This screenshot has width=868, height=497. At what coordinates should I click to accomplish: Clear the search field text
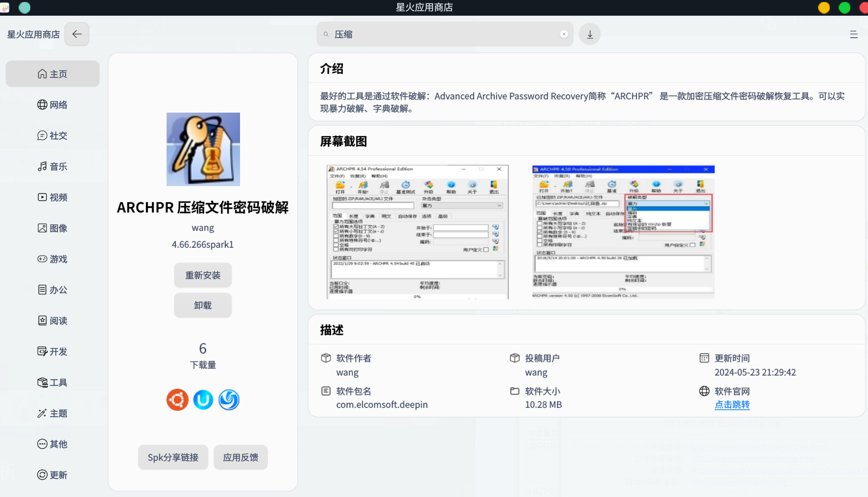(x=564, y=34)
